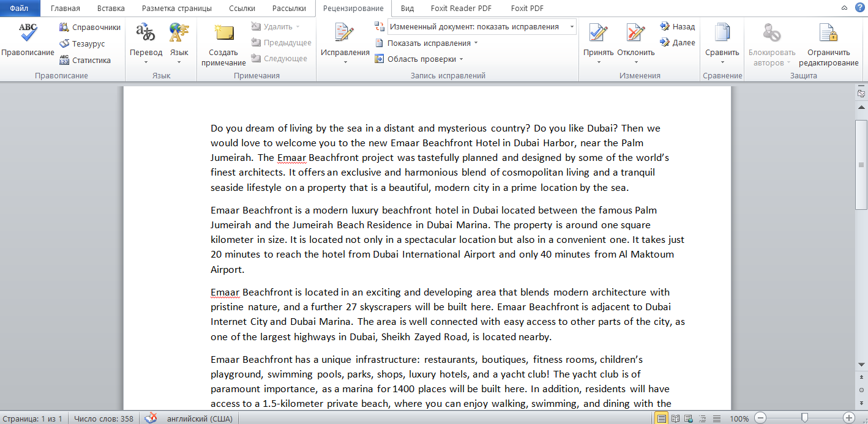
Task: Switch to Full Screen Reading view
Action: [675, 418]
